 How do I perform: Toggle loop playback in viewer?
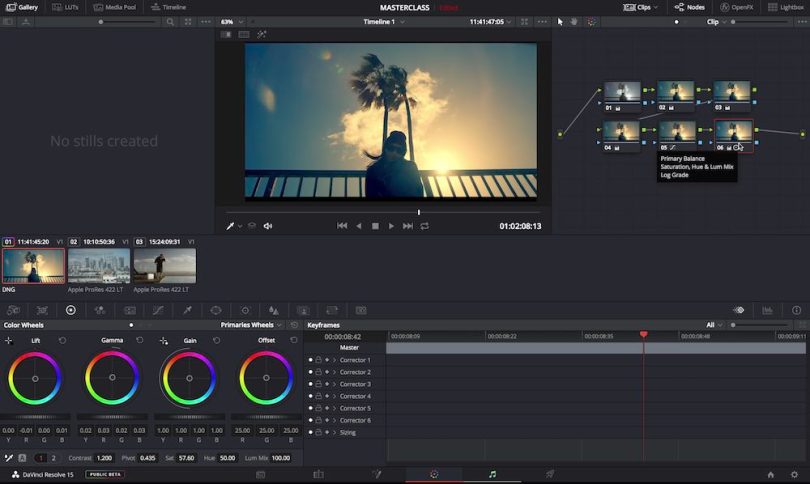(425, 226)
